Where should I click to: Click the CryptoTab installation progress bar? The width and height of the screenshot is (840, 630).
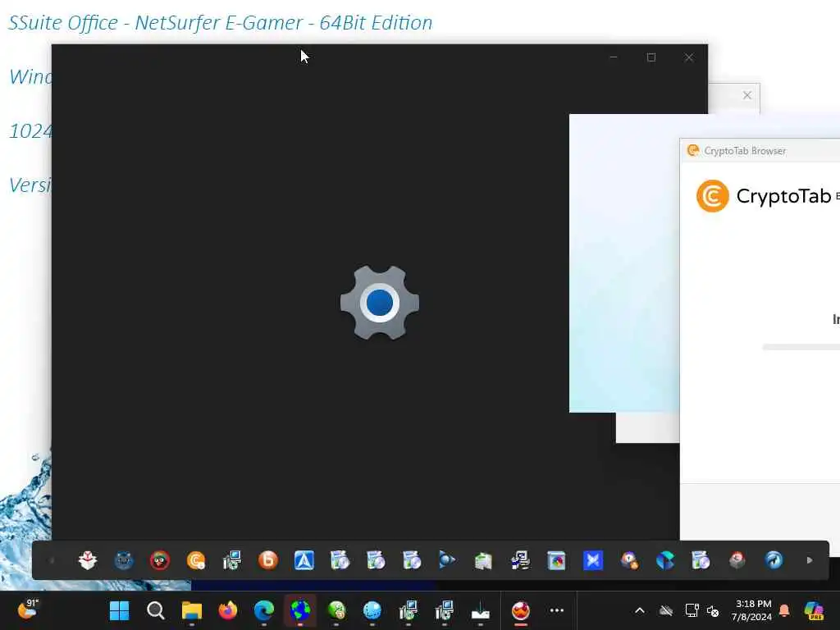coord(801,347)
